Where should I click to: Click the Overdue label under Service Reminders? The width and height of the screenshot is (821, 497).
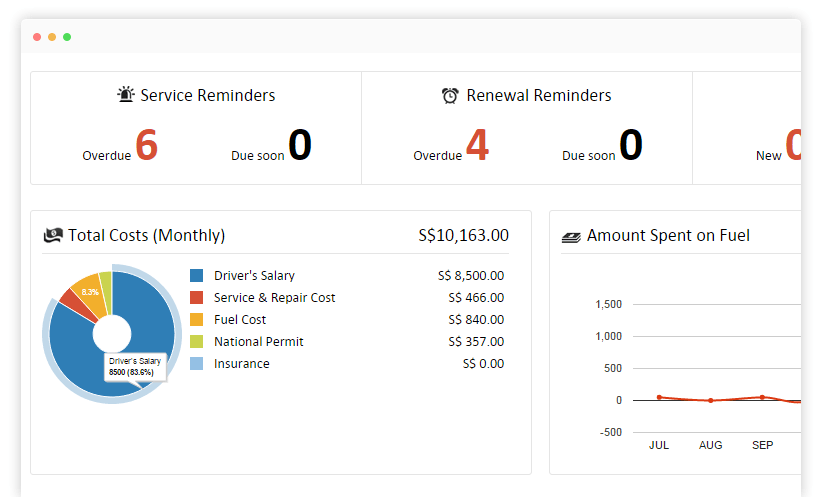point(106,156)
